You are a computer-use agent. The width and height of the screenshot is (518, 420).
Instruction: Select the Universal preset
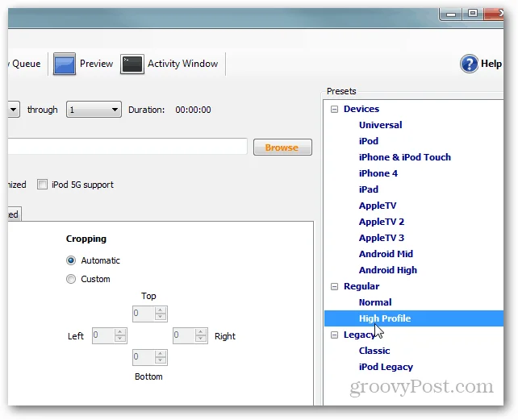(x=380, y=125)
